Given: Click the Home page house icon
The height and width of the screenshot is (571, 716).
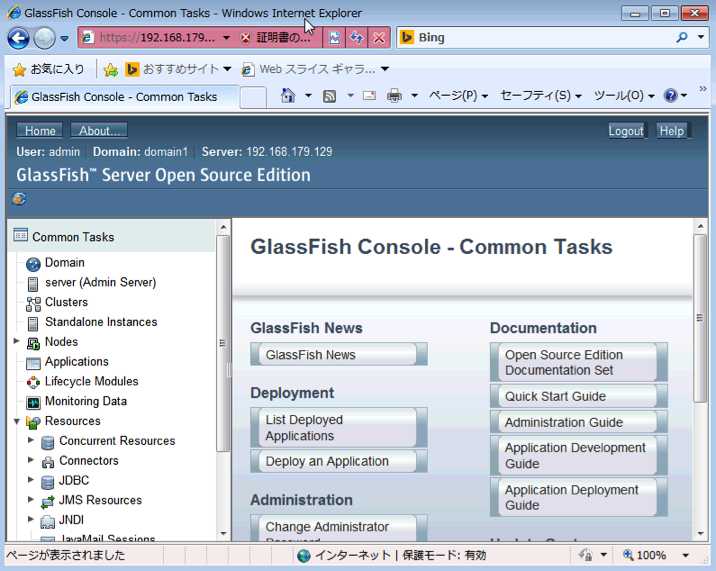Looking at the screenshot, I should [x=288, y=96].
